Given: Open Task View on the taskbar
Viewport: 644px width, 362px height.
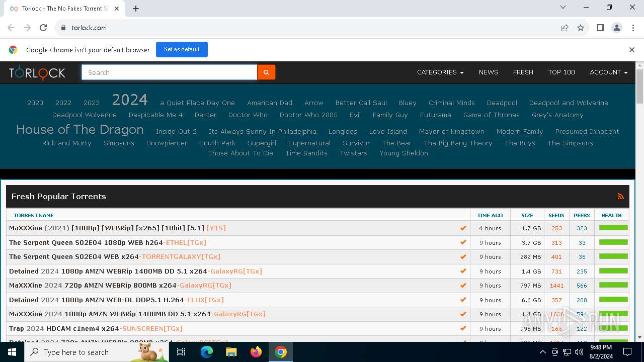Looking at the screenshot, I should coord(181,352).
